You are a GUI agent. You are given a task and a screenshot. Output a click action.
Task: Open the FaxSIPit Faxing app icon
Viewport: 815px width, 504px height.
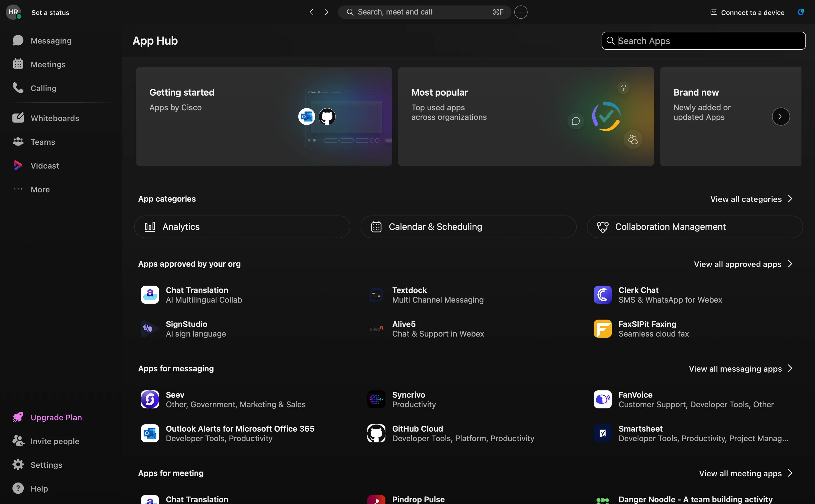(603, 329)
